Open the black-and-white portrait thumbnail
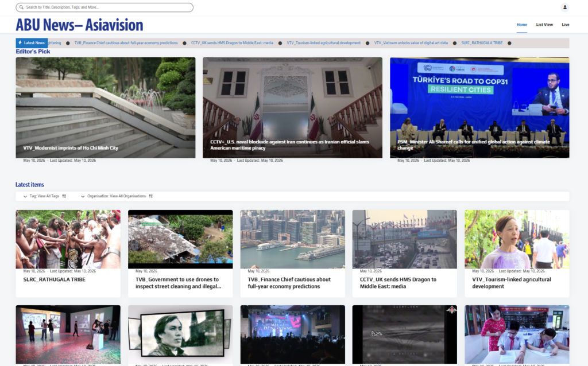588x366 pixels. tap(180, 334)
